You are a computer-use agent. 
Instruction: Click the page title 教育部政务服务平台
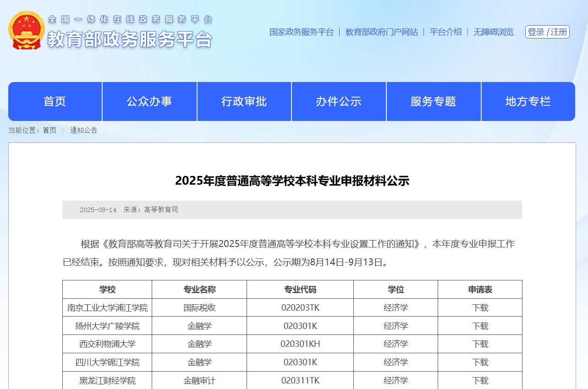[x=130, y=40]
